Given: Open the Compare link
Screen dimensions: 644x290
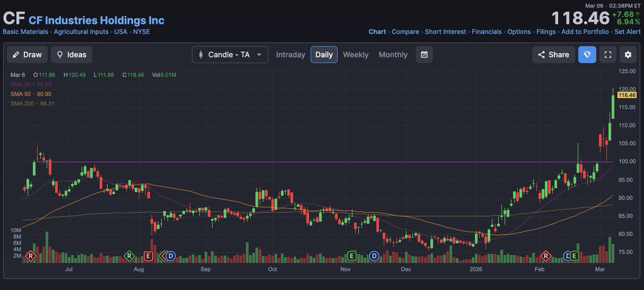Looking at the screenshot, I should click(405, 32).
